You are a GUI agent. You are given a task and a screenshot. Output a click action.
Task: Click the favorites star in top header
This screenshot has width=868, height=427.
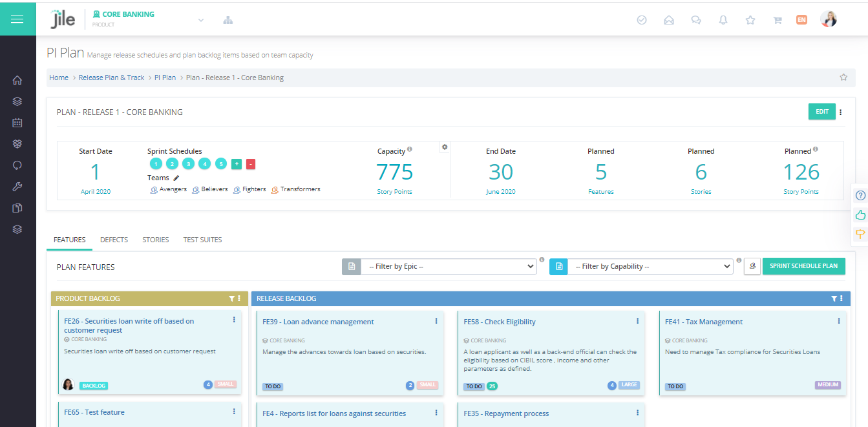point(750,20)
